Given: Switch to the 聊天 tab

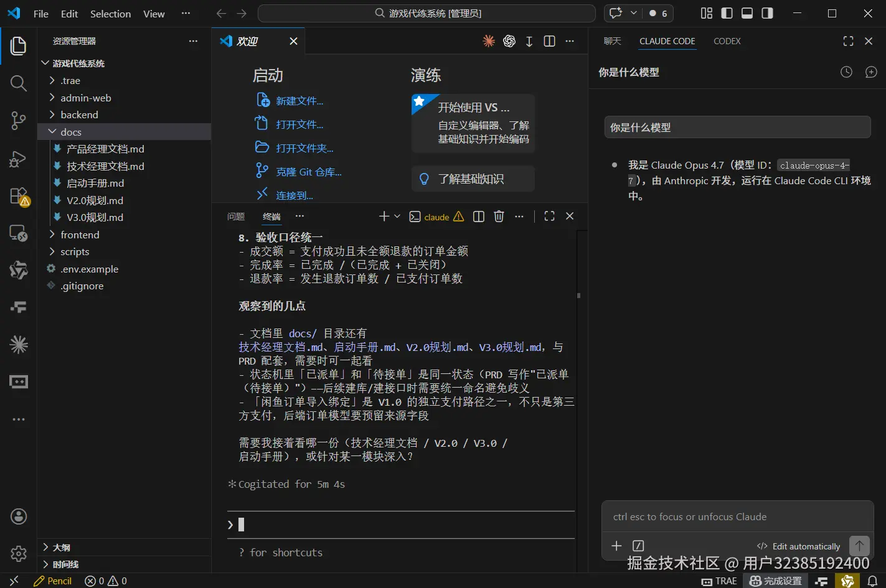Looking at the screenshot, I should pyautogui.click(x=613, y=41).
